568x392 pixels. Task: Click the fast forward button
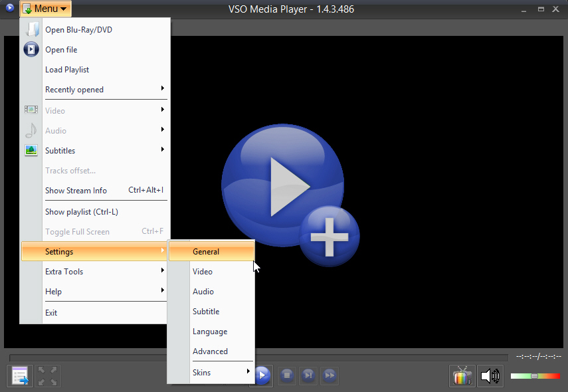coord(330,375)
